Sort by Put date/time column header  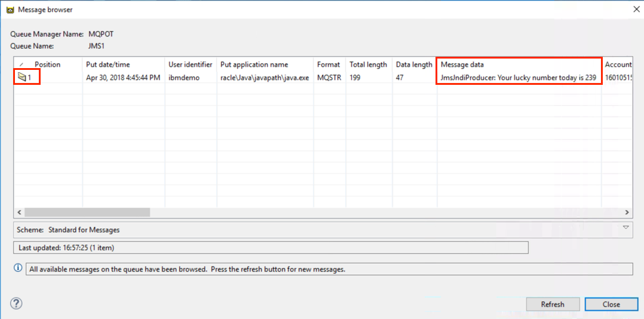[124, 65]
